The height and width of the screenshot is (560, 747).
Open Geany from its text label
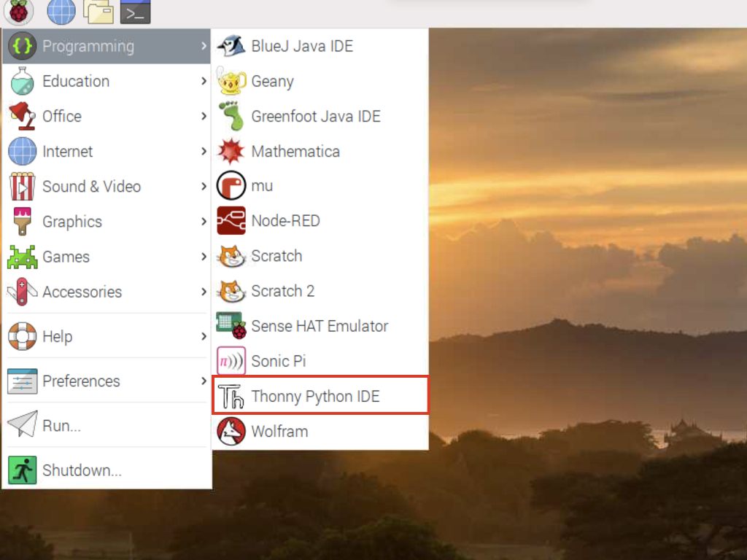click(x=273, y=82)
